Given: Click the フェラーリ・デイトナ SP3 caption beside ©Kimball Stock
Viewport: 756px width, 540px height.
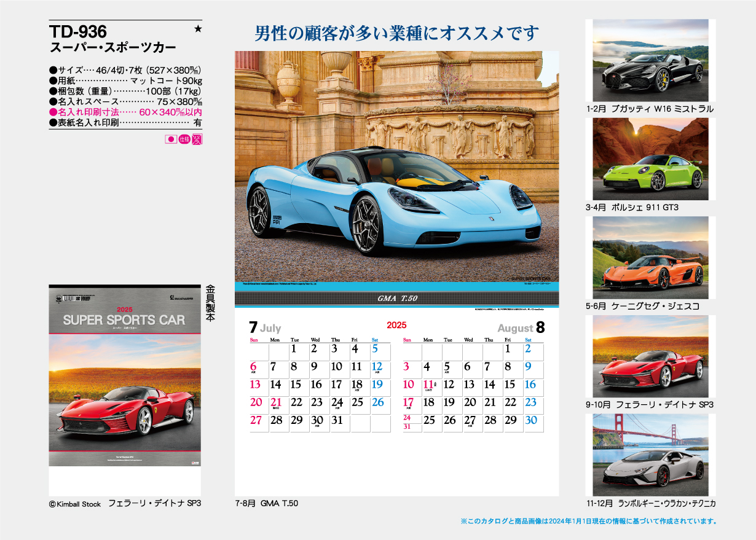Looking at the screenshot, I should 155,504.
